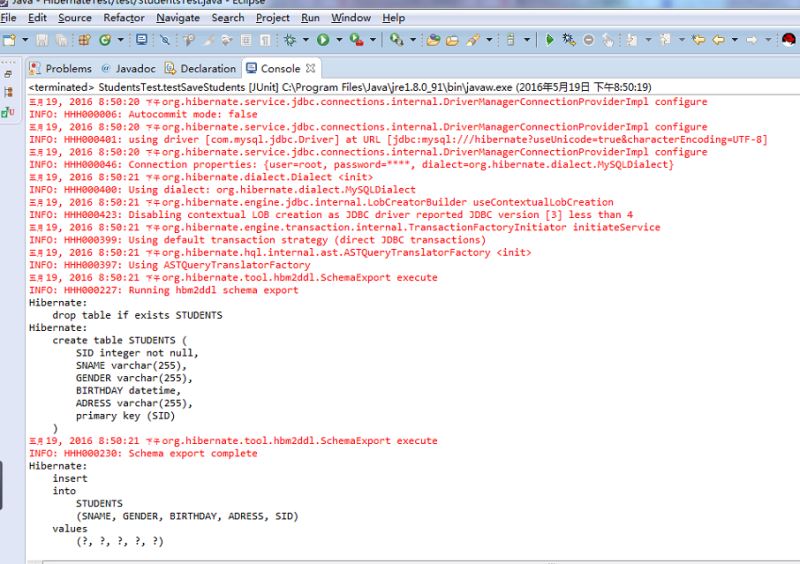Close the Console tab
Viewport: 800px width, 564px height.
coord(311,69)
